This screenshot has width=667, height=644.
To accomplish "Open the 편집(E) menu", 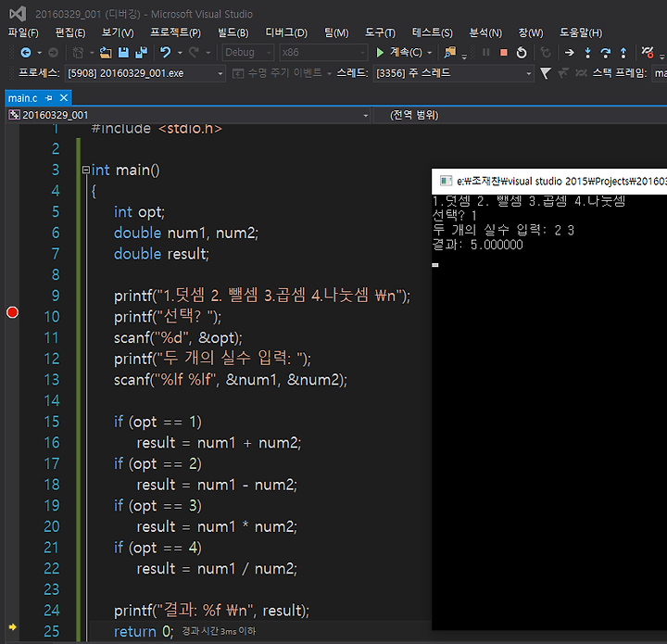I will 70,32.
